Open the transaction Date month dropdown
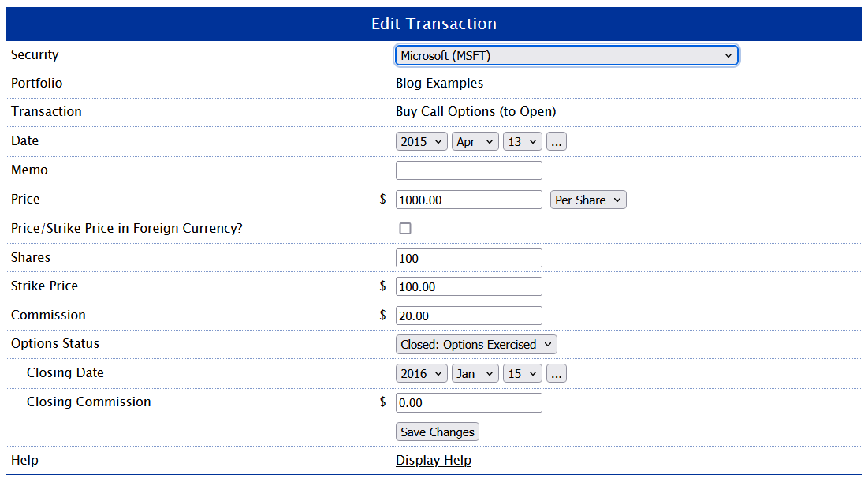 pos(475,142)
